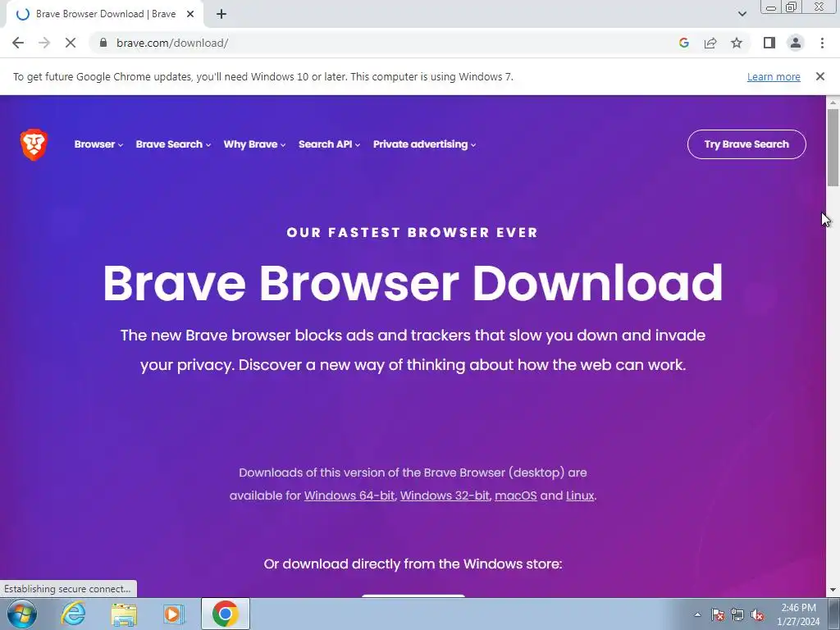Click the Brave Browser Download heading
The height and width of the screenshot is (630, 840).
pyautogui.click(x=413, y=283)
